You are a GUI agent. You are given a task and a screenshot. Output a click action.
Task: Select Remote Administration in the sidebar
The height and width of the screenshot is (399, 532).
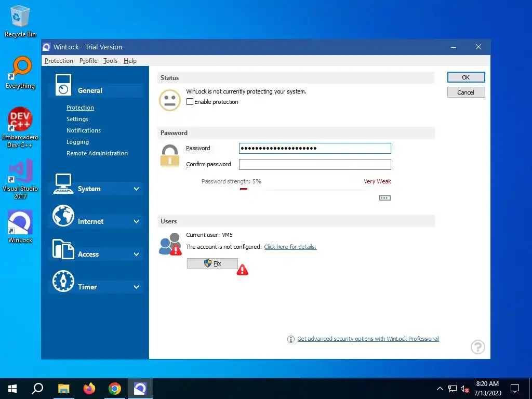(97, 153)
